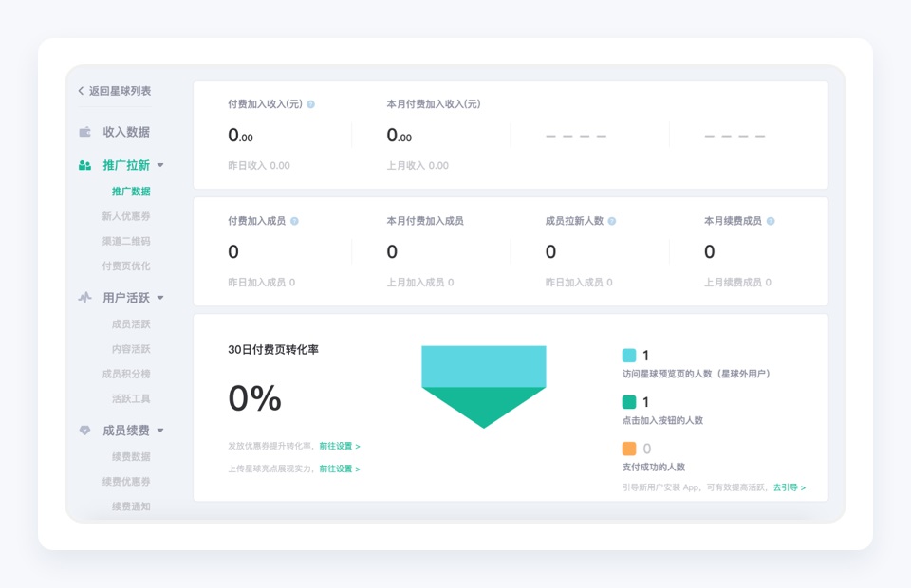Open help icon beside 付费加入收入(元)
Viewport: 911px width, 588px height.
click(311, 104)
